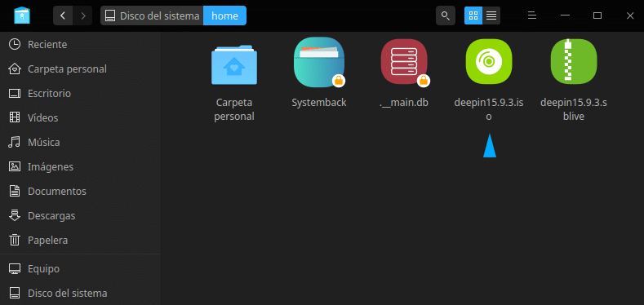644x305 pixels.
Task: Select the deepin15.9.3.sblive archive icon
Action: click(x=573, y=61)
